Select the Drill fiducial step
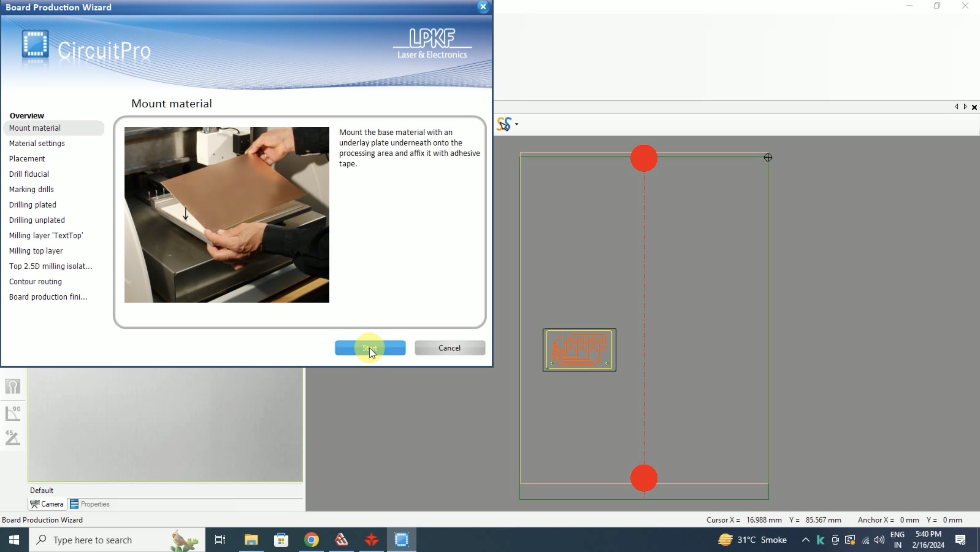The height and width of the screenshot is (552, 980). pos(29,174)
